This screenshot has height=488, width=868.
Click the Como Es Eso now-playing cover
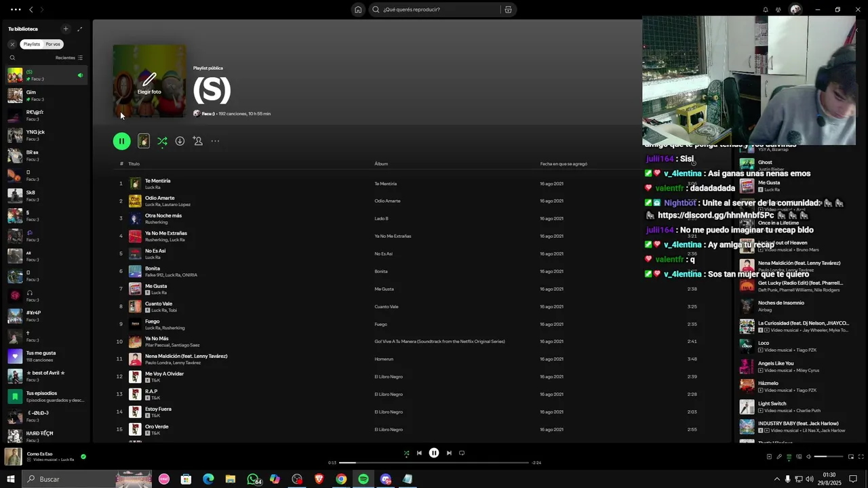coord(13,457)
